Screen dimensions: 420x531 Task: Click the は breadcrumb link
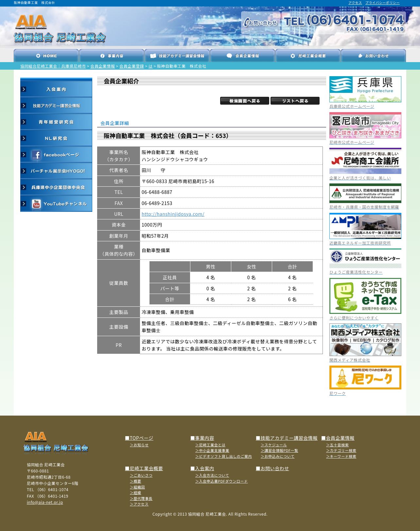tap(150, 66)
